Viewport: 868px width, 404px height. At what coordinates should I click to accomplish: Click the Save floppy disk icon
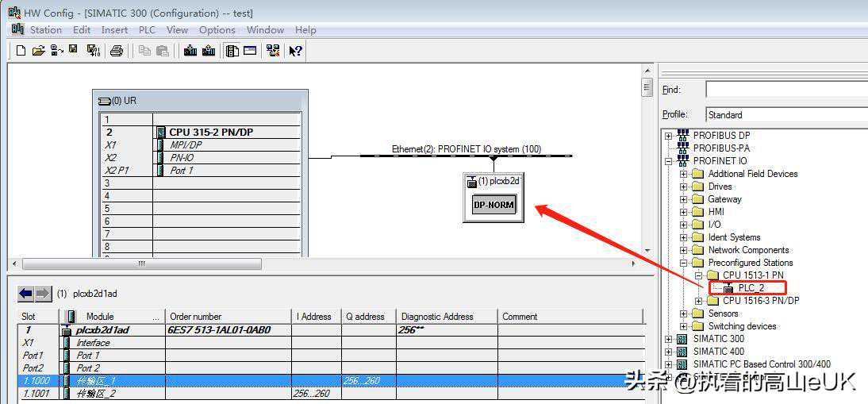(73, 50)
